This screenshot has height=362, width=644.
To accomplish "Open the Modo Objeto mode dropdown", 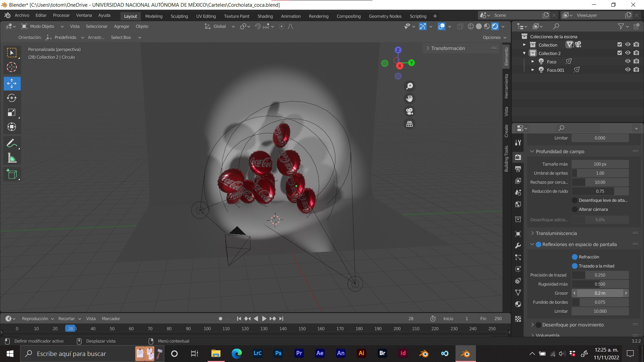I will tap(42, 26).
